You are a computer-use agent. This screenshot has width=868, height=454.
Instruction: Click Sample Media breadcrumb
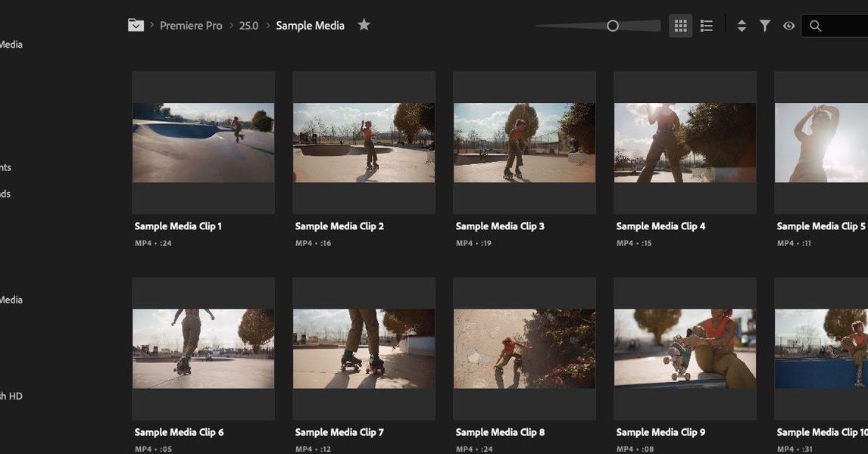[310, 26]
